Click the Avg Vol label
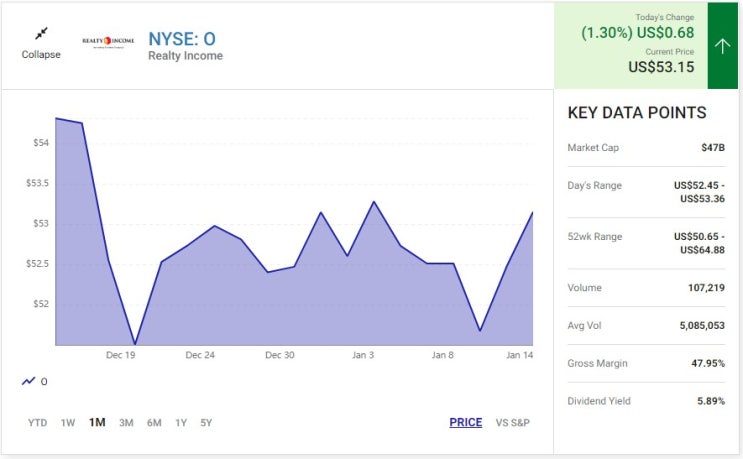 point(584,325)
